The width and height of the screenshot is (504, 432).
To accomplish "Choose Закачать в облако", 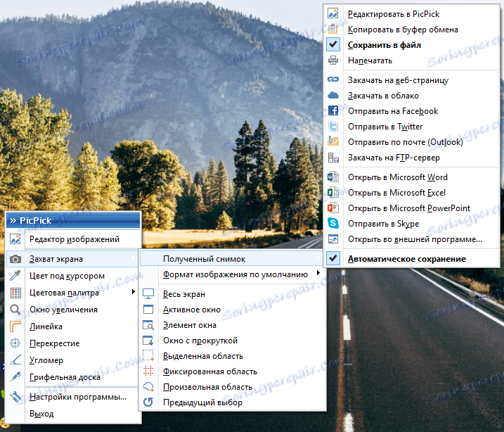I will click(412, 96).
